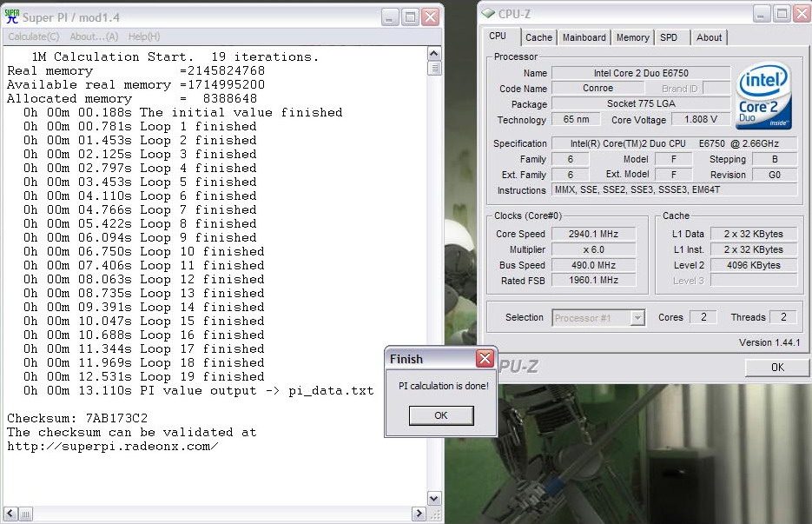
Task: Click the L1 Data cache value
Action: click(754, 234)
